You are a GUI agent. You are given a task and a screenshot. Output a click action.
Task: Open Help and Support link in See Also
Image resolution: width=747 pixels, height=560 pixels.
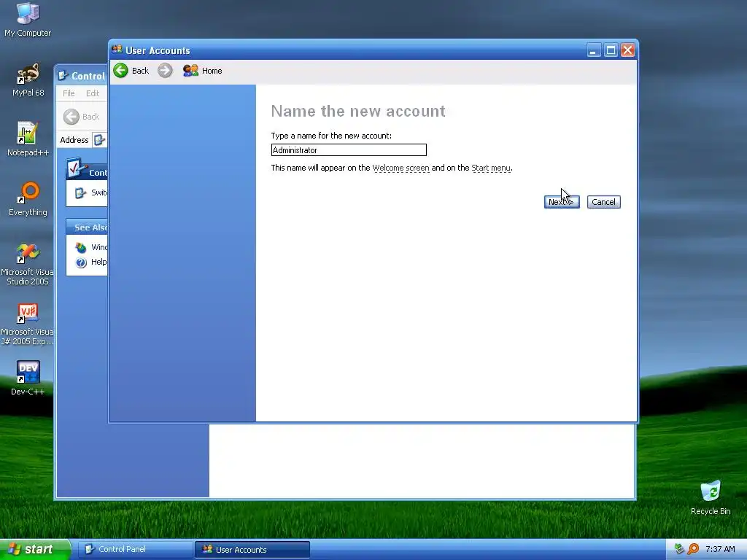click(x=91, y=262)
